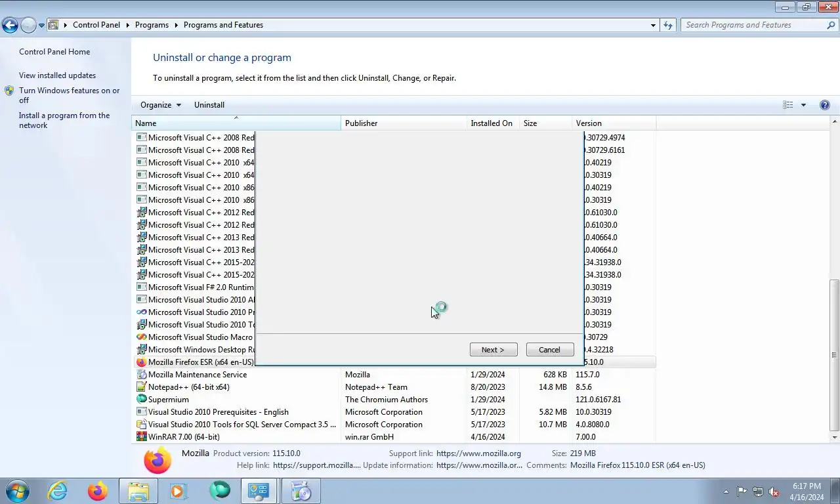Select the WinRAR 7.00 (64-bit) icon

click(141, 437)
